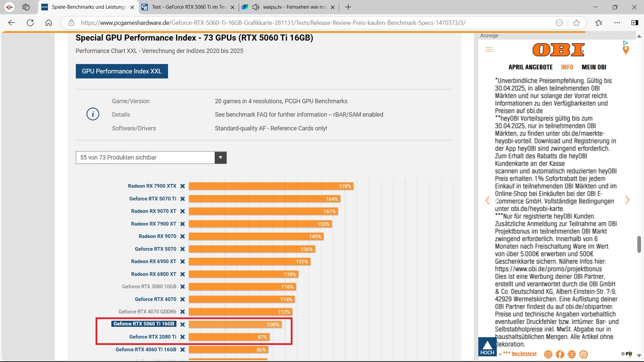This screenshot has width=644, height=362.
Task: Click the browser refresh icon
Action: coord(30,23)
